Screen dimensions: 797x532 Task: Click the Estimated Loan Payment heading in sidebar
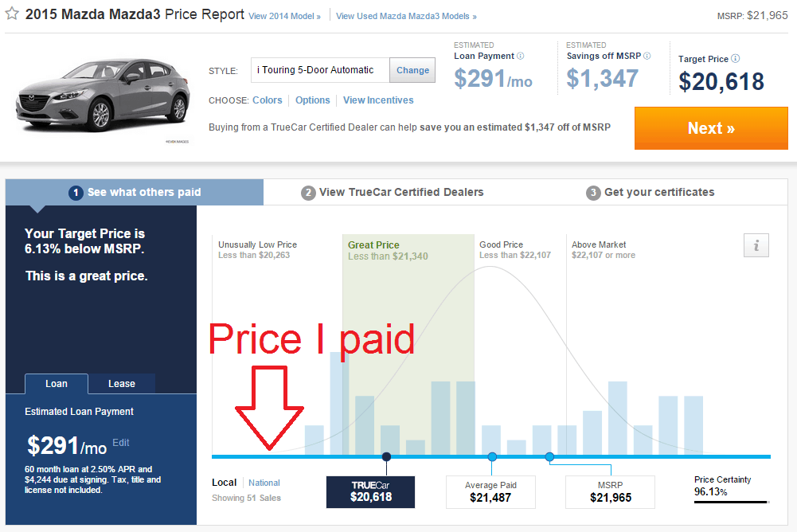80,412
